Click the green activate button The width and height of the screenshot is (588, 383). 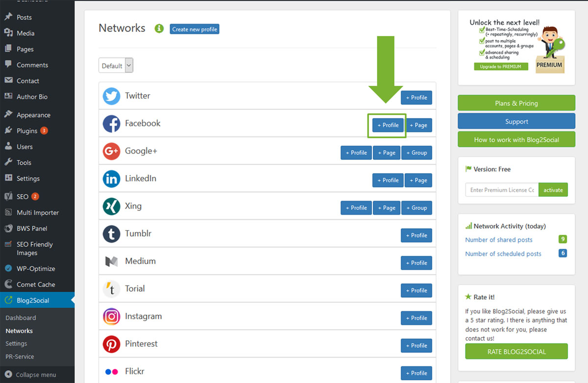point(553,190)
